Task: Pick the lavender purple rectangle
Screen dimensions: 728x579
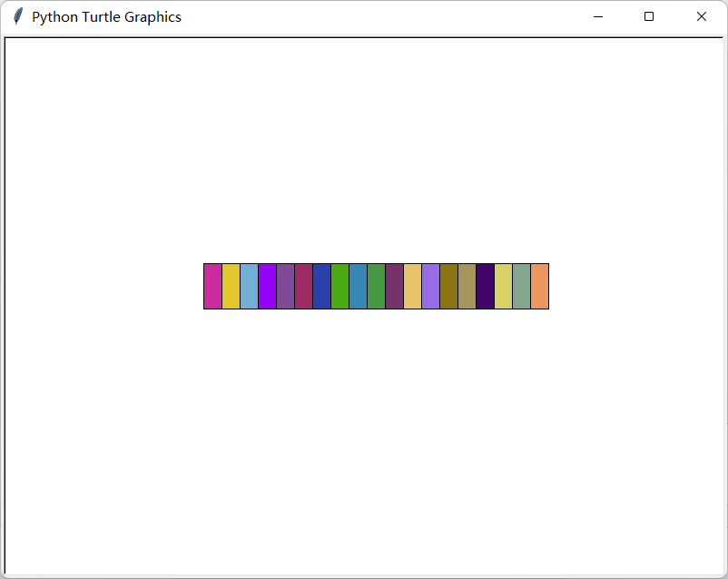Action: [x=430, y=286]
